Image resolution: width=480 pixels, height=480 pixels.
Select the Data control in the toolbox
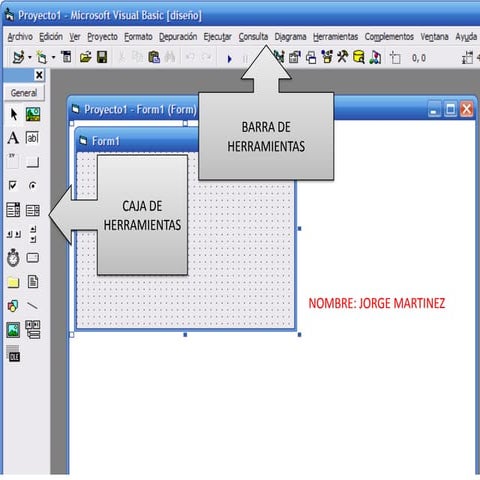coord(33,329)
